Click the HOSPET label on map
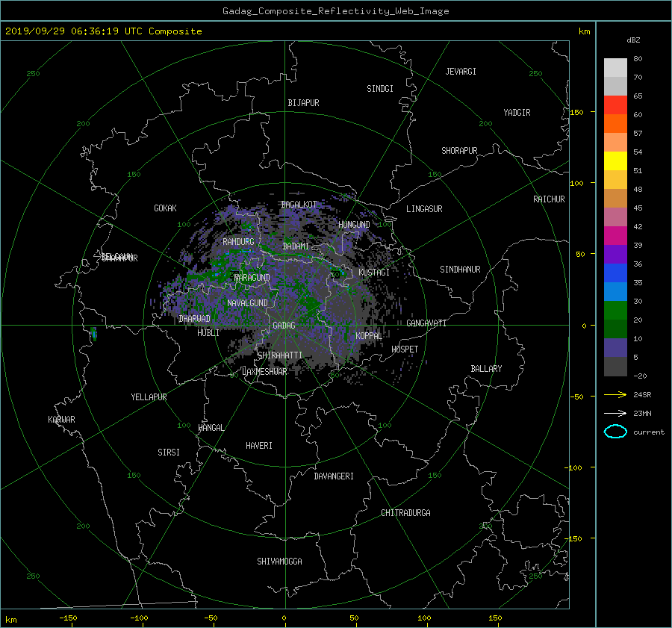Image resolution: width=672 pixels, height=628 pixels. click(405, 349)
